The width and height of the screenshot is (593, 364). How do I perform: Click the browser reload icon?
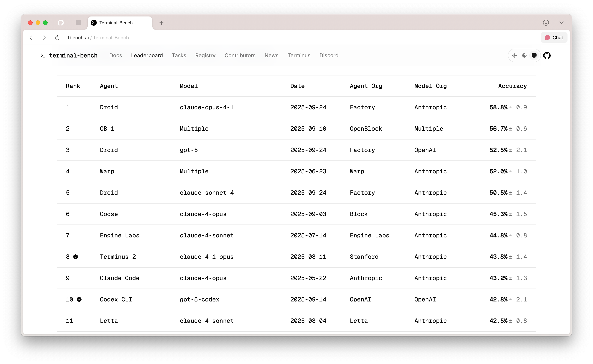[x=57, y=38]
